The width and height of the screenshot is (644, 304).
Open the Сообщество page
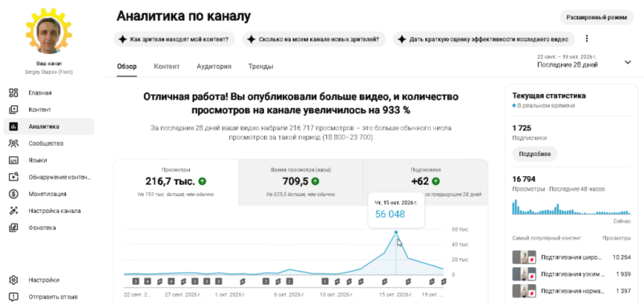48,143
